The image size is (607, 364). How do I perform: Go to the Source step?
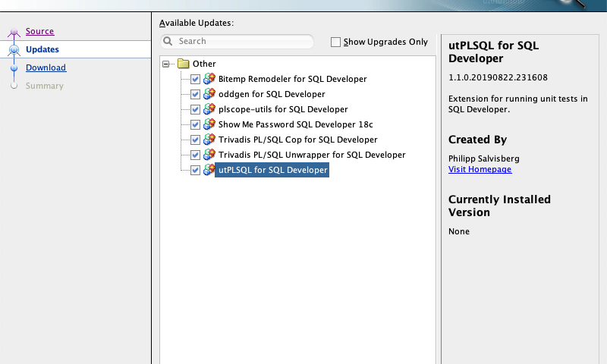tap(40, 31)
